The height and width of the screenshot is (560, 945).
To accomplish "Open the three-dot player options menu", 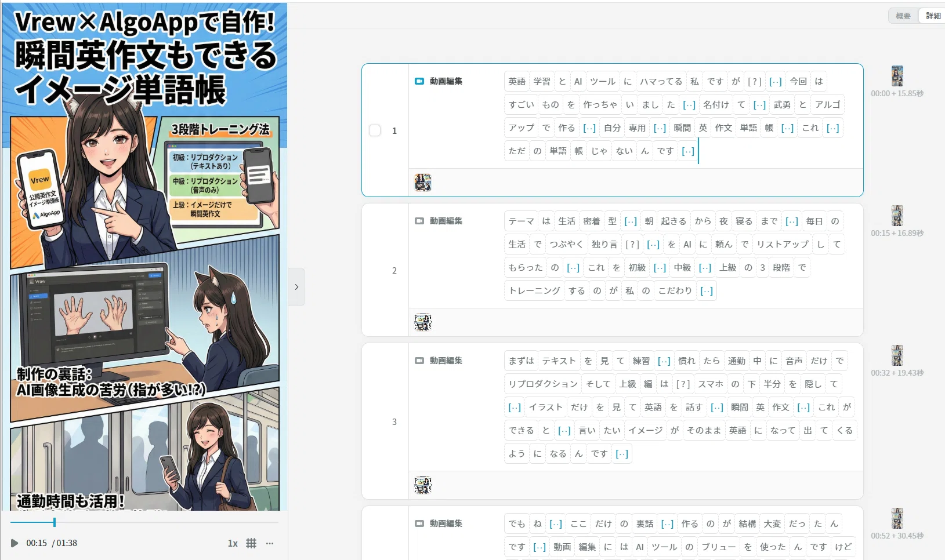I will 270,543.
